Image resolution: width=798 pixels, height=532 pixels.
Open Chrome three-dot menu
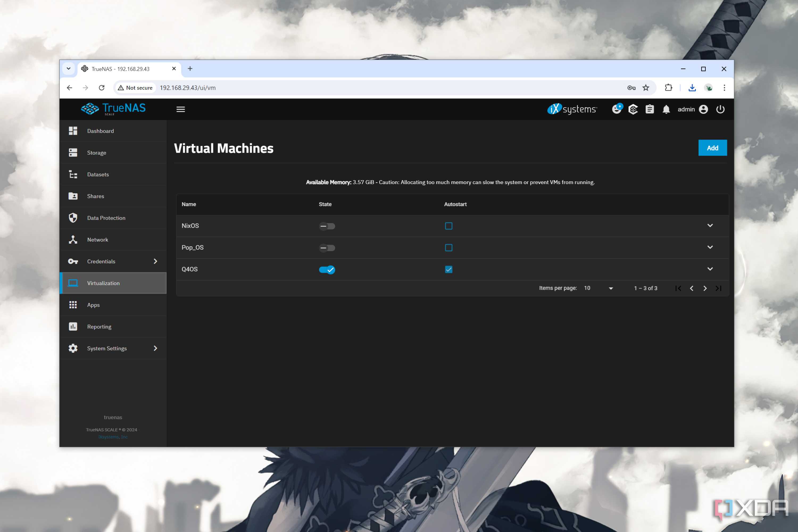[724, 88]
